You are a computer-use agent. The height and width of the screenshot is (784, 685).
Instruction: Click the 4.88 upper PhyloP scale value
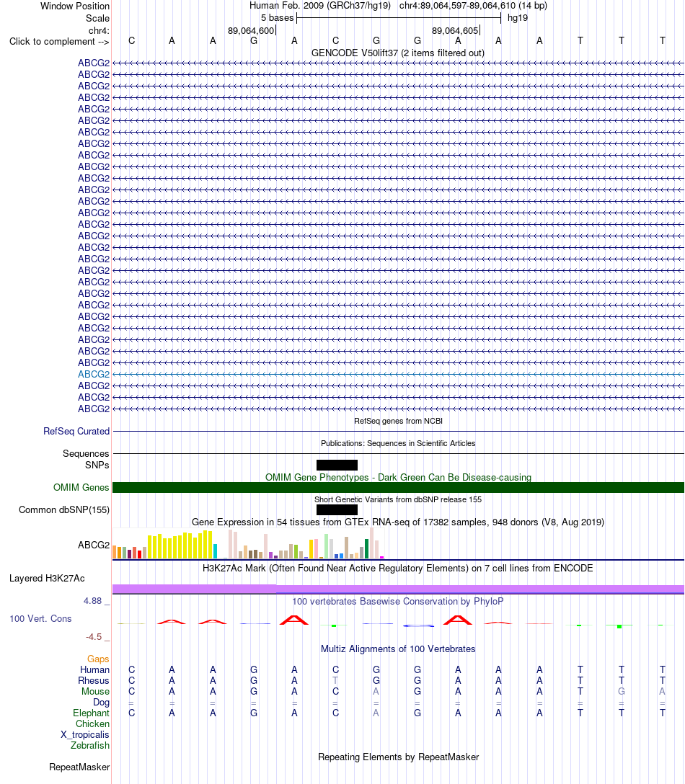92,601
